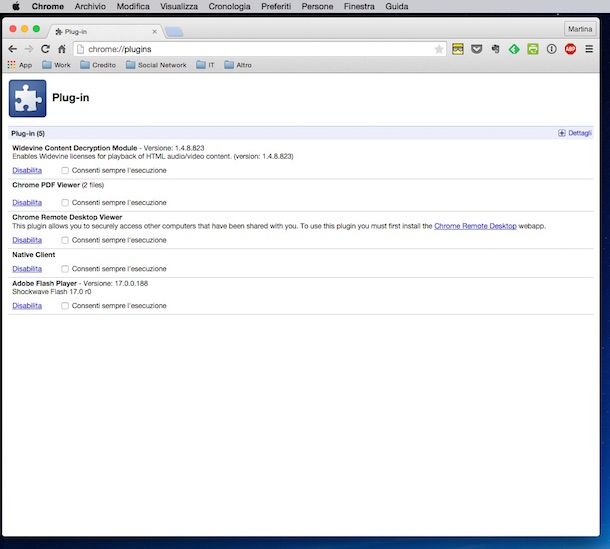Disable the Widevine Content Decryption Module
The height and width of the screenshot is (549, 610).
click(27, 170)
